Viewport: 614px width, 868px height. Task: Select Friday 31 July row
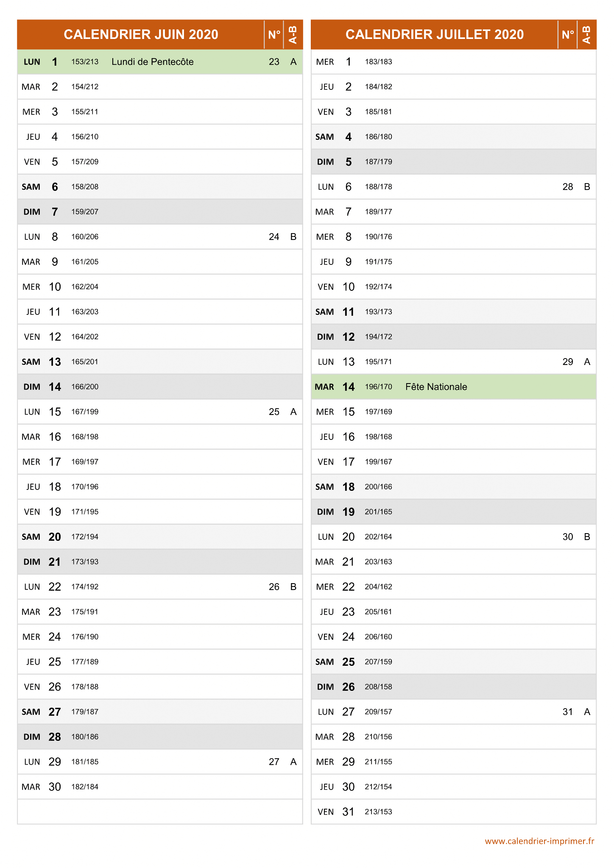click(x=454, y=812)
